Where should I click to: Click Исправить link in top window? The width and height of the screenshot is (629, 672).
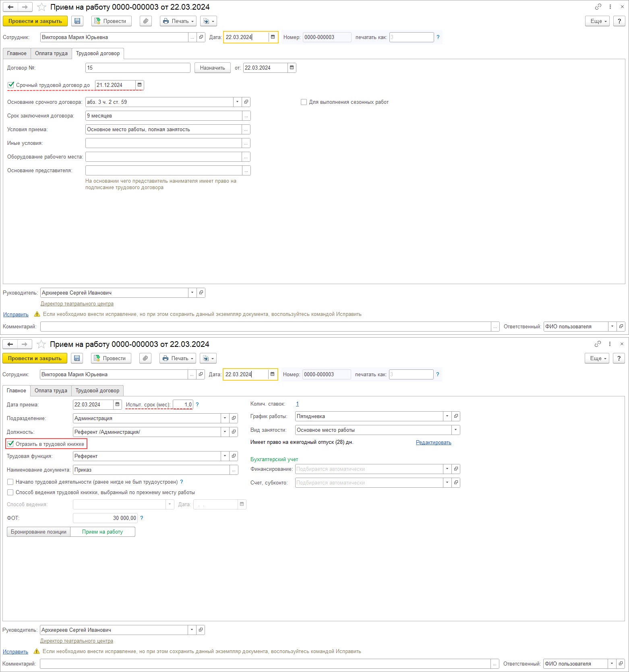(16, 314)
